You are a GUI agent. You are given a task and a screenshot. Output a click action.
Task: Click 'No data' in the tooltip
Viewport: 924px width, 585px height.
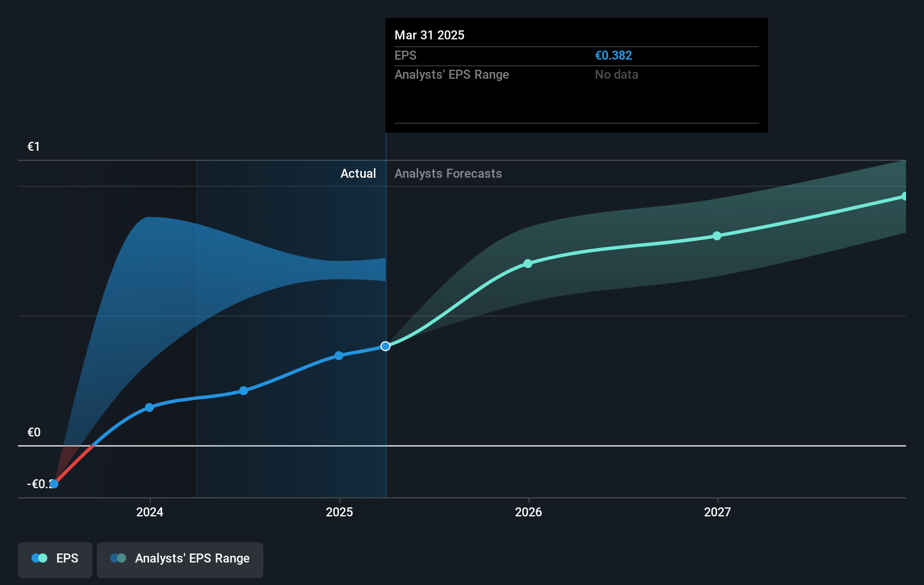pyautogui.click(x=617, y=74)
